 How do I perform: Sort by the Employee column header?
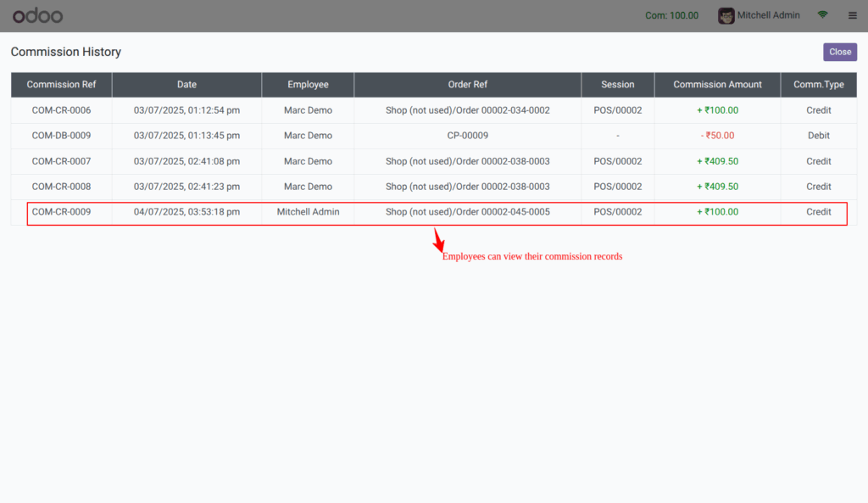pyautogui.click(x=308, y=84)
